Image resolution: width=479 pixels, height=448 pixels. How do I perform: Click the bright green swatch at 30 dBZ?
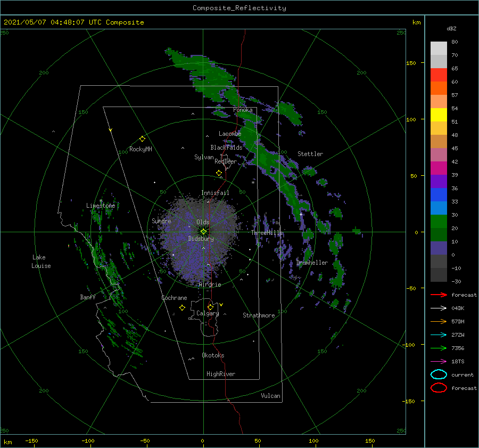pyautogui.click(x=439, y=222)
